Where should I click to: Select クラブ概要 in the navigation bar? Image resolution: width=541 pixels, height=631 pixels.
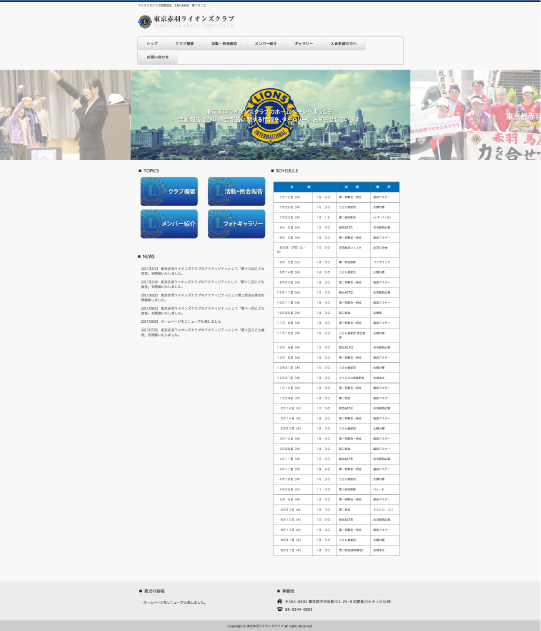click(184, 43)
